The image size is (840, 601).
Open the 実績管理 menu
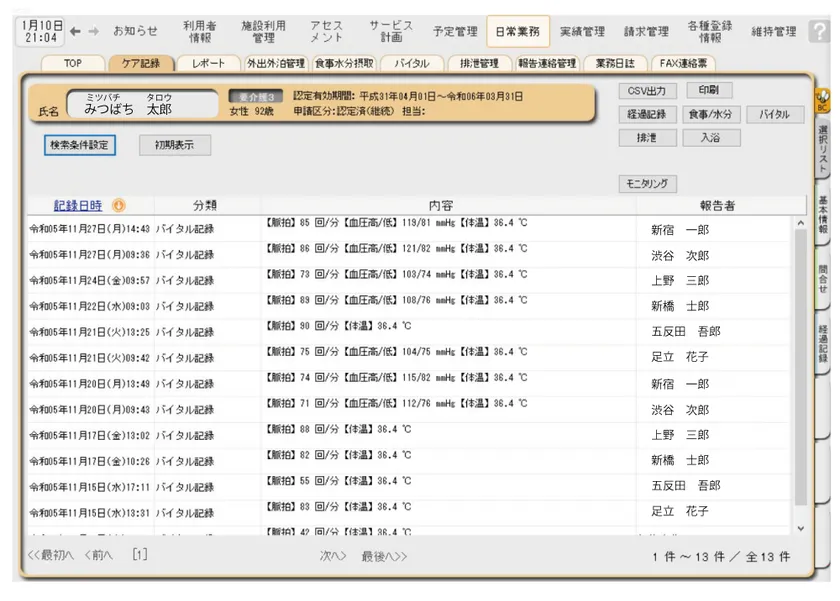[582, 32]
